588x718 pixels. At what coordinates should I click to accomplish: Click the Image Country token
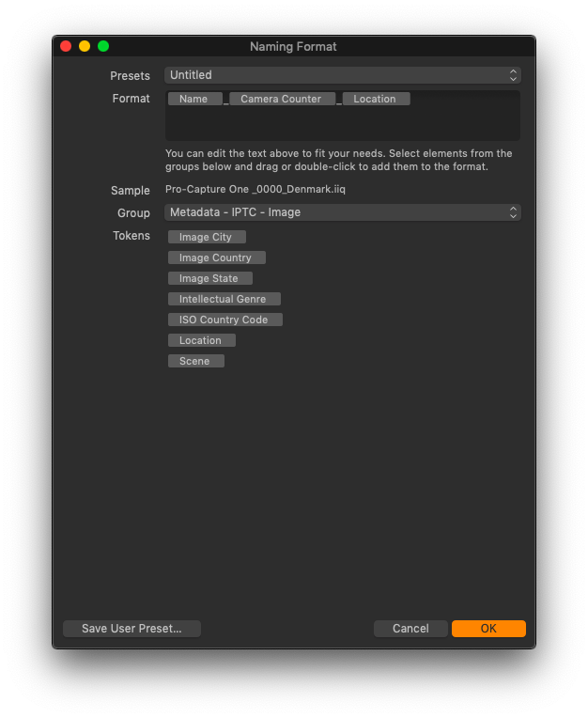coord(216,258)
